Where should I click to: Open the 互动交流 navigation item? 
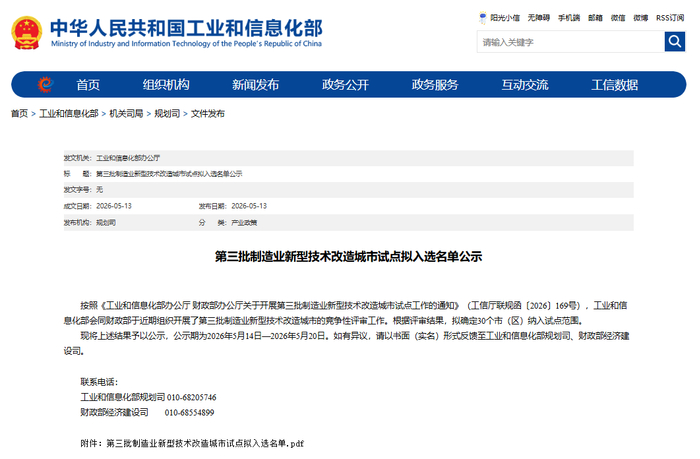[525, 85]
